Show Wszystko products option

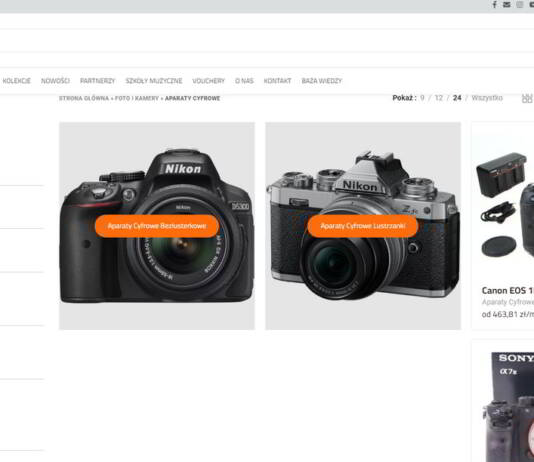click(487, 98)
